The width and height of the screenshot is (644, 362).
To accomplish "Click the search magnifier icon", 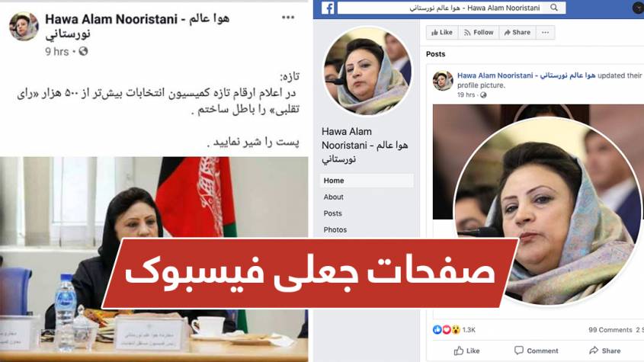I will tap(554, 8).
